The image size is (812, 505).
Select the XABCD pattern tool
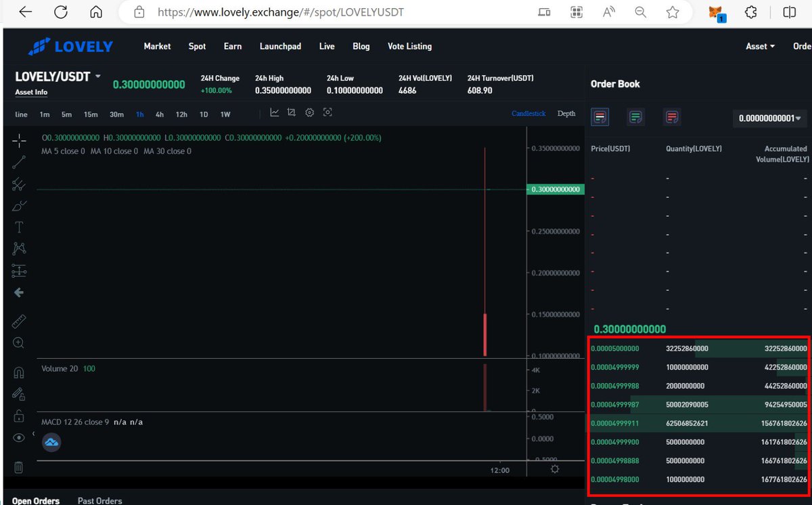pos(18,248)
